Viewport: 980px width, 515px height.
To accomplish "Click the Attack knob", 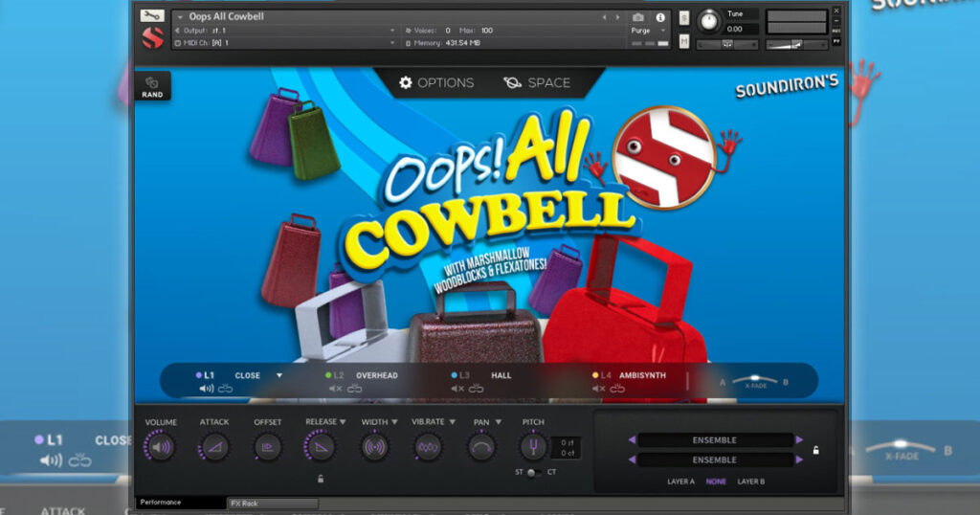I will (214, 447).
